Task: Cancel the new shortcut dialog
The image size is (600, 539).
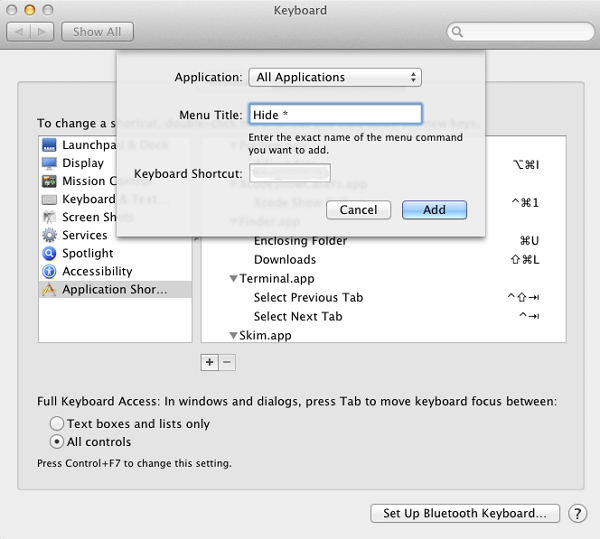Action: 358,210
